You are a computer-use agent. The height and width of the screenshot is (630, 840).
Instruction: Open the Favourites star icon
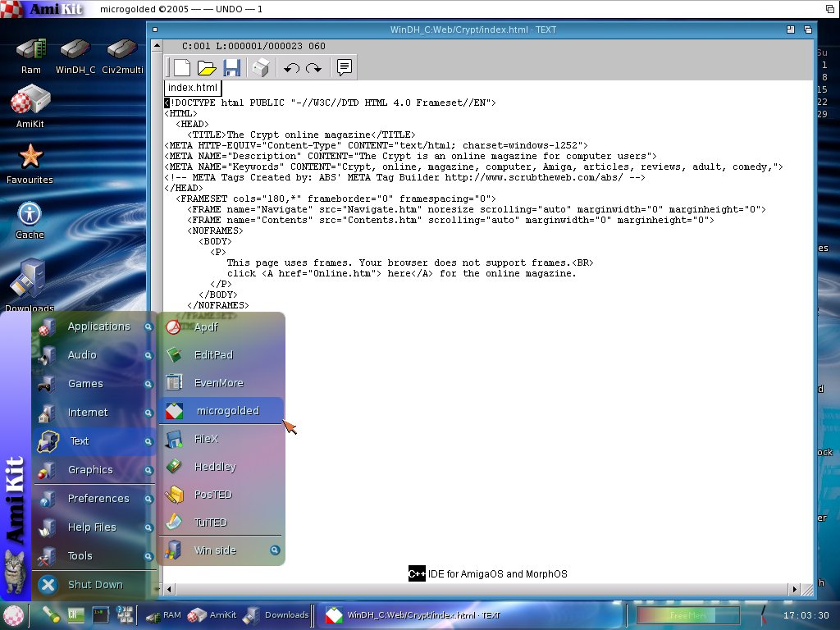tap(30, 164)
